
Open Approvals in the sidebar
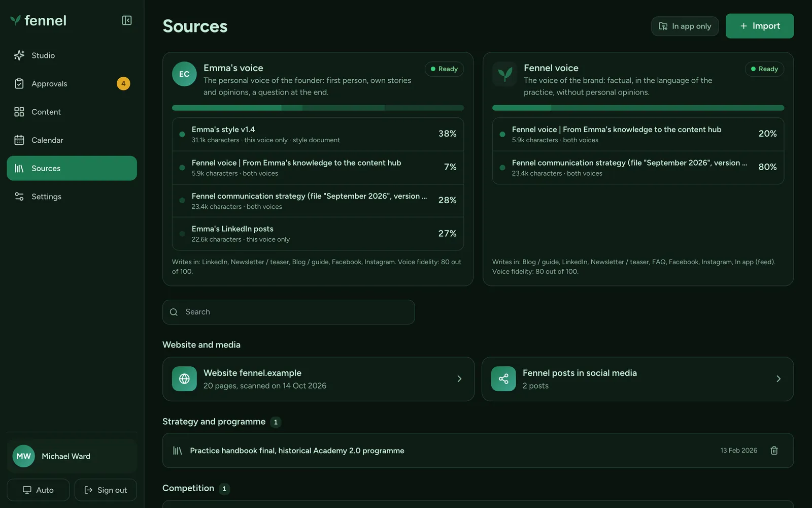[x=72, y=83]
